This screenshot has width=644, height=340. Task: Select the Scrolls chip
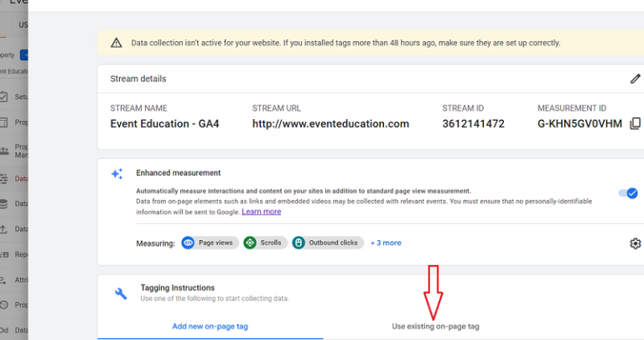coord(265,243)
